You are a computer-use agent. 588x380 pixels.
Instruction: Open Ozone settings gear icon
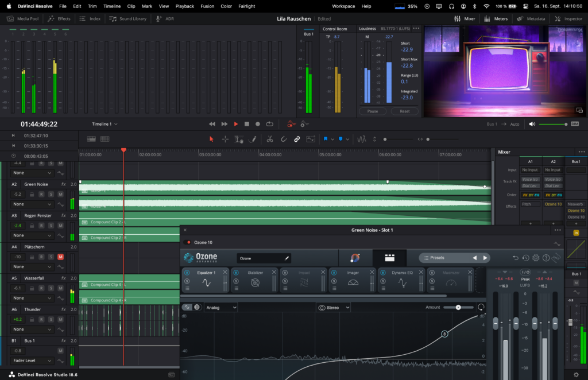tap(536, 258)
